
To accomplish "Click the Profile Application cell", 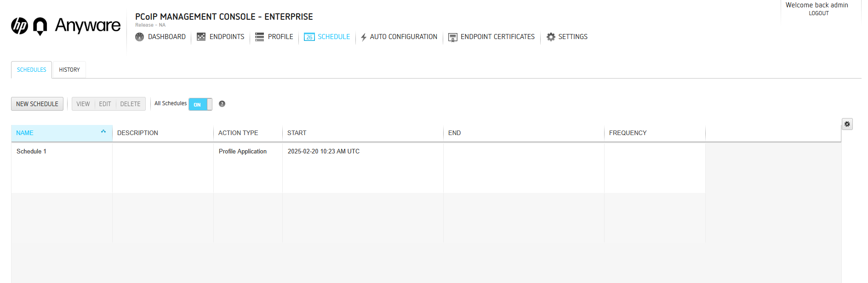I will (243, 151).
